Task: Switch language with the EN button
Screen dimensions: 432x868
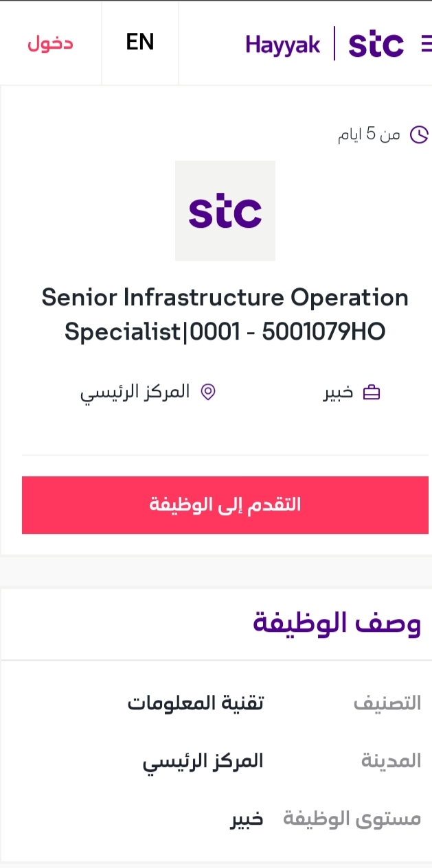Action: [x=140, y=43]
